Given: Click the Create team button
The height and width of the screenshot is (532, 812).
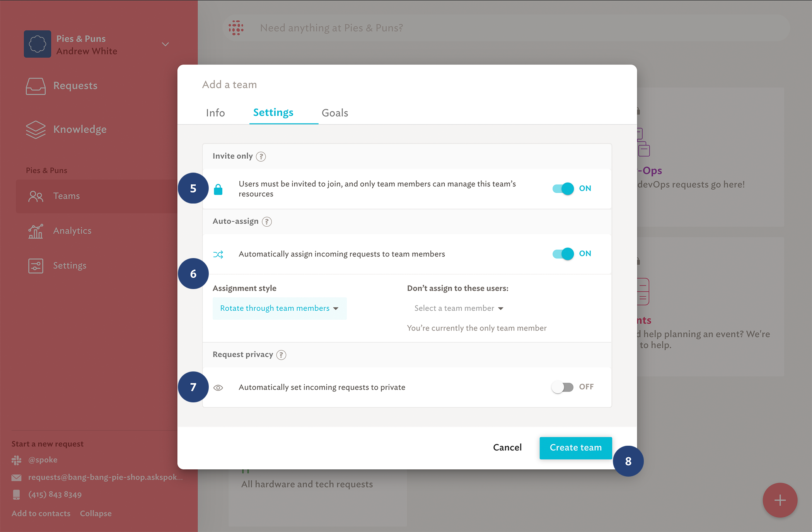Looking at the screenshot, I should [576, 448].
